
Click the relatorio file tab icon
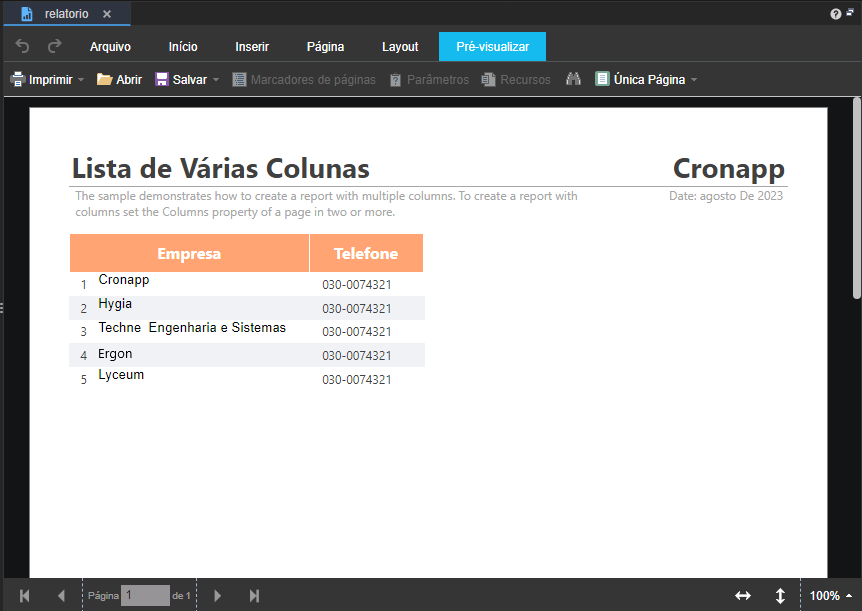pyautogui.click(x=26, y=14)
